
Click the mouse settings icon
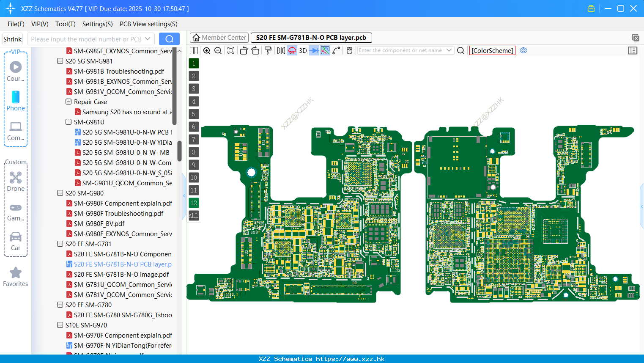tap(349, 50)
